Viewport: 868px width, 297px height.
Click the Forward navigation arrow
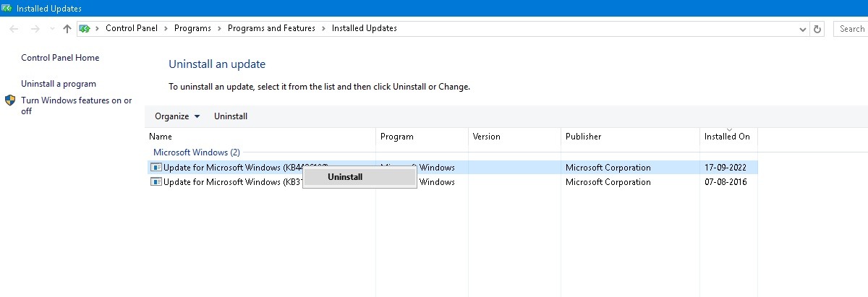coord(35,29)
